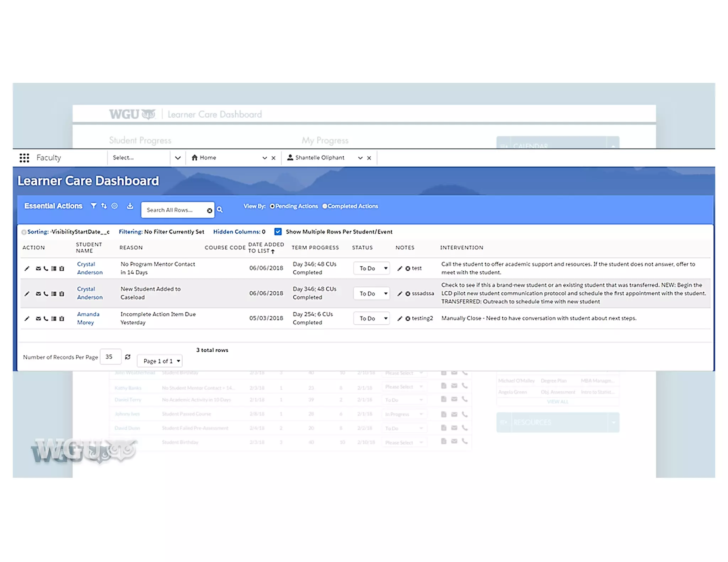Screen dimensions: 728x562
Task: Click the filter funnel icon in Essential Actions
Action: pyautogui.click(x=93, y=206)
